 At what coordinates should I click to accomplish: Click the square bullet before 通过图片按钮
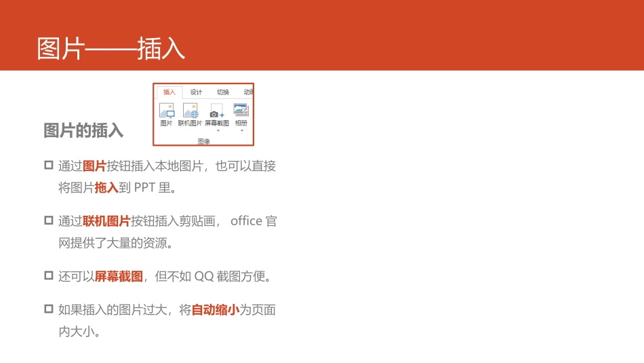(x=49, y=166)
